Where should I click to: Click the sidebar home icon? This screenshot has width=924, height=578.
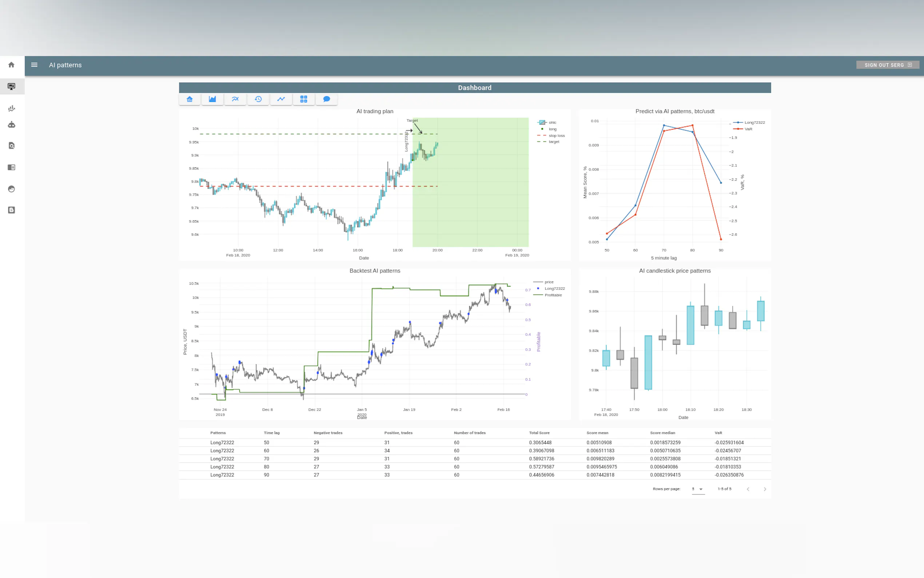[12, 64]
